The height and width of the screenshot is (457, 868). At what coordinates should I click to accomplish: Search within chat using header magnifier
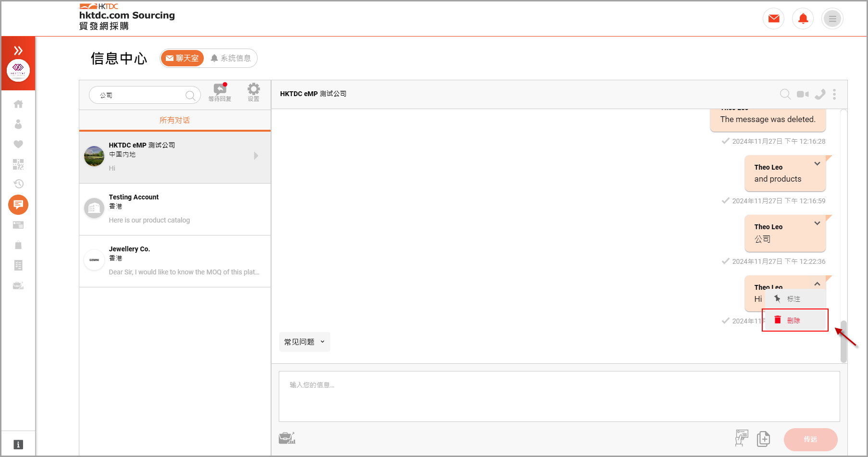(x=785, y=94)
